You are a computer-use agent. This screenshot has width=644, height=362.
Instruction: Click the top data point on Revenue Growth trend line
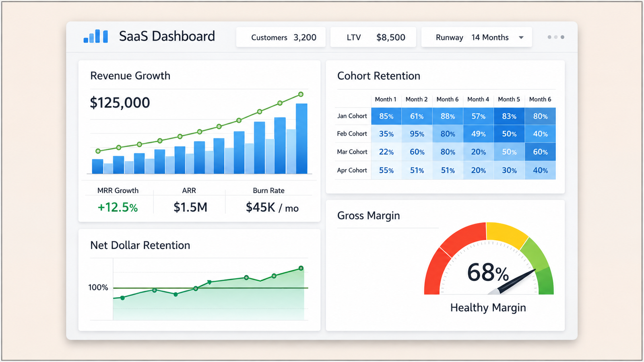click(x=301, y=95)
